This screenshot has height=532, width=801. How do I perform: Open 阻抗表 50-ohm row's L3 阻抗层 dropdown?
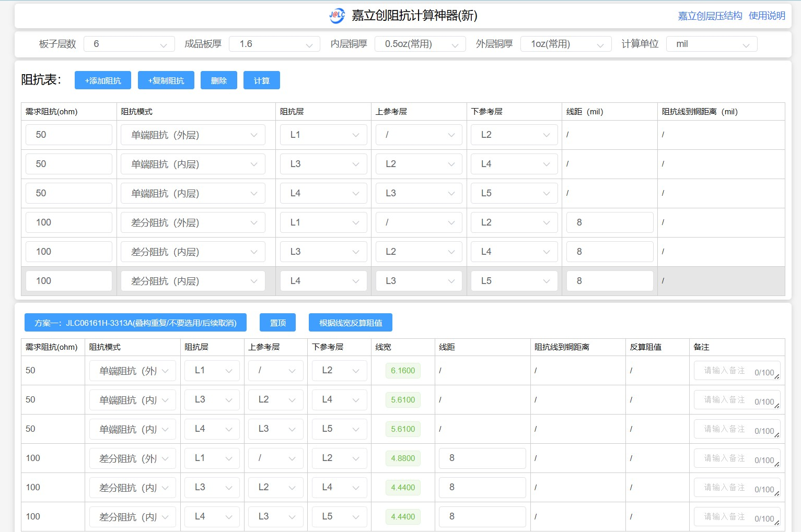(x=323, y=164)
